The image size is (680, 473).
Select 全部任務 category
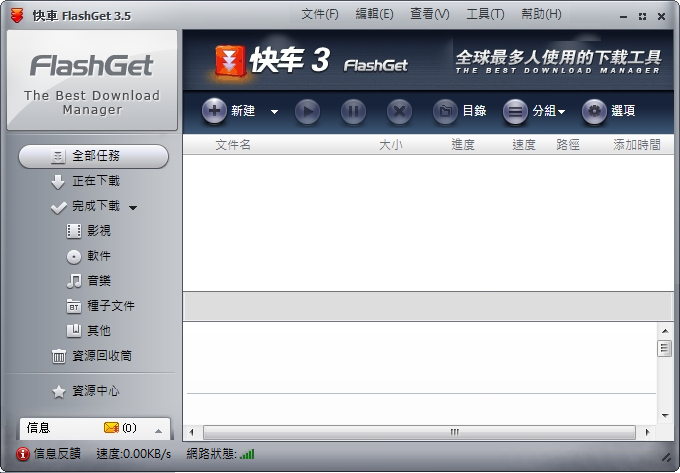pyautogui.click(x=93, y=156)
